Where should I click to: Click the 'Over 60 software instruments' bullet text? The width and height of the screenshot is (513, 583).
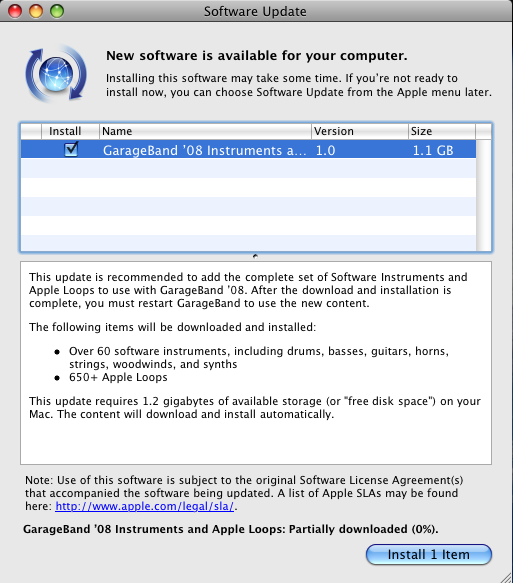click(259, 357)
